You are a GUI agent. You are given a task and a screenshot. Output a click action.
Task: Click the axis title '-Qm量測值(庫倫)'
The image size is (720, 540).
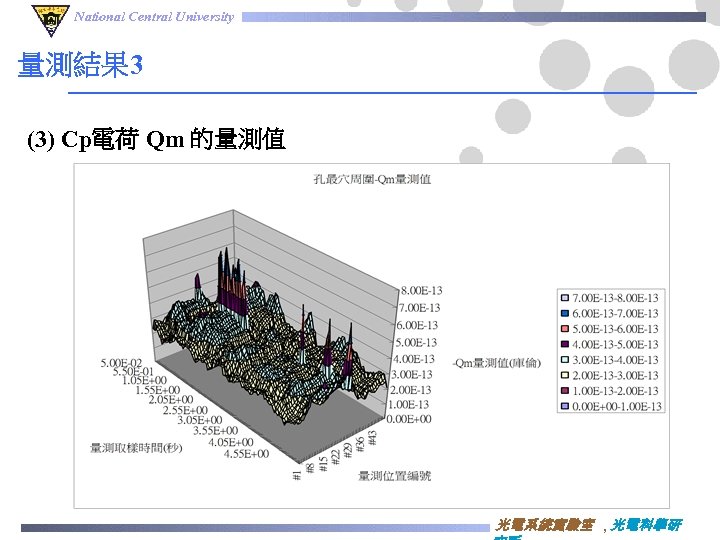pyautogui.click(x=497, y=363)
